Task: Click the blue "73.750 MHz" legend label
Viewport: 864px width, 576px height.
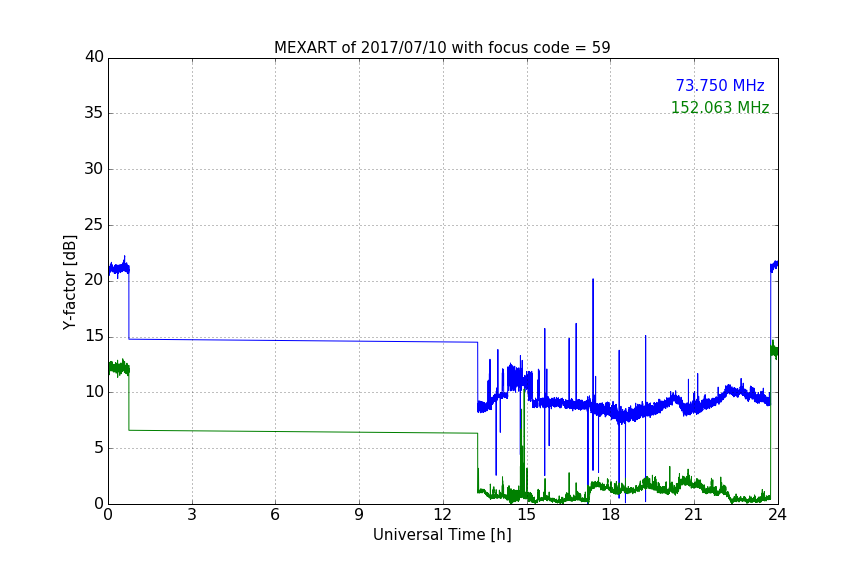Action: point(720,85)
